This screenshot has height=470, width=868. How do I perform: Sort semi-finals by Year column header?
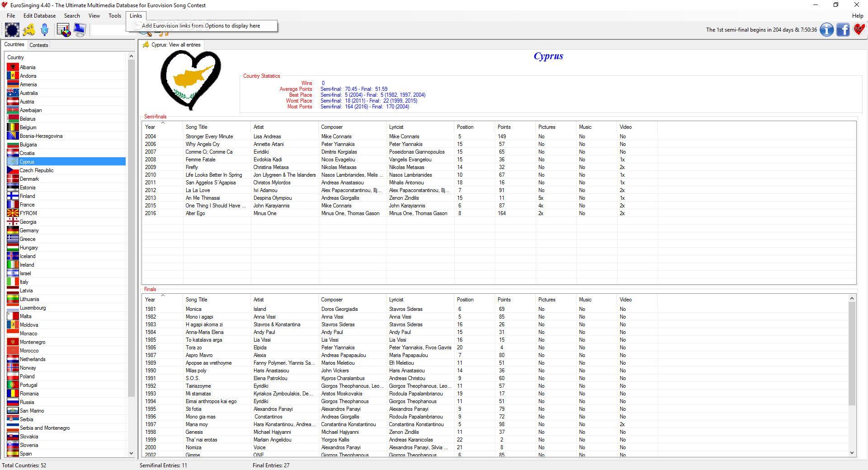[162, 127]
